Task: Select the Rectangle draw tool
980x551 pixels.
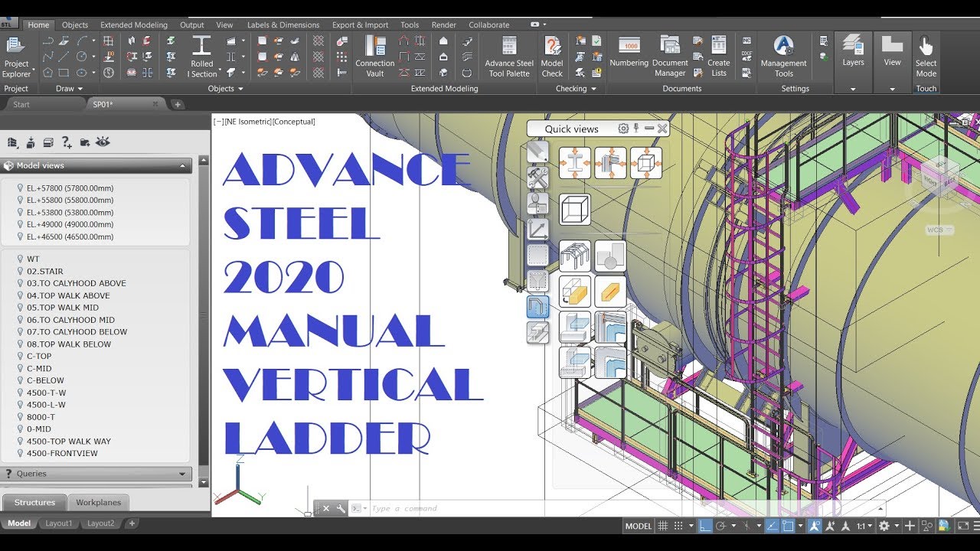Action: (x=64, y=73)
